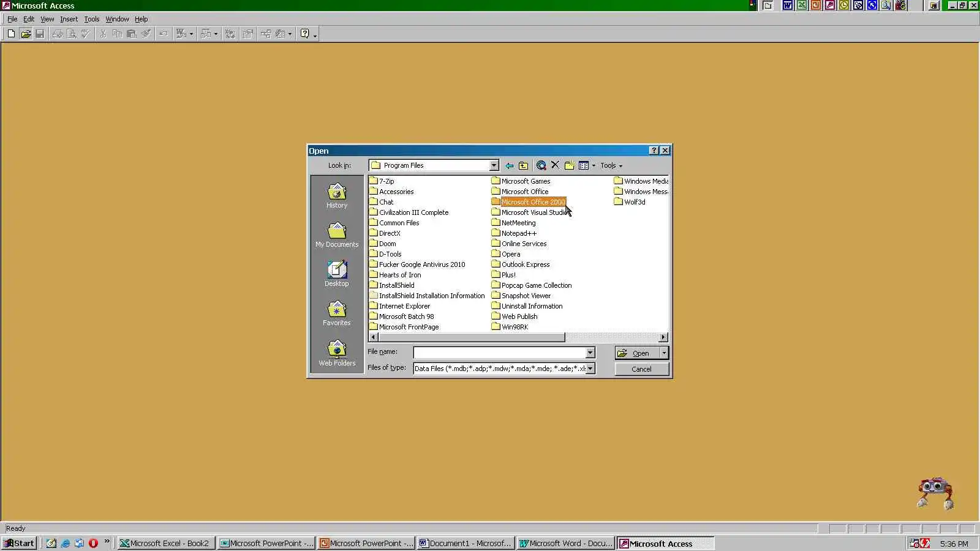Select the Microsoft FrontPage folder
Screen dimensions: 980x551
tap(404, 327)
